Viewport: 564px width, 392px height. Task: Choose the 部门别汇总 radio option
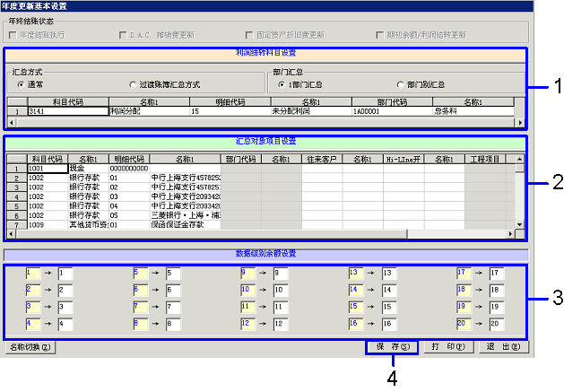coord(400,83)
